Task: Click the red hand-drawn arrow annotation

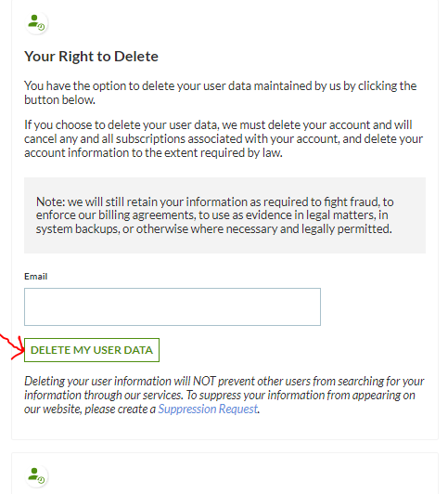Action: click(13, 346)
